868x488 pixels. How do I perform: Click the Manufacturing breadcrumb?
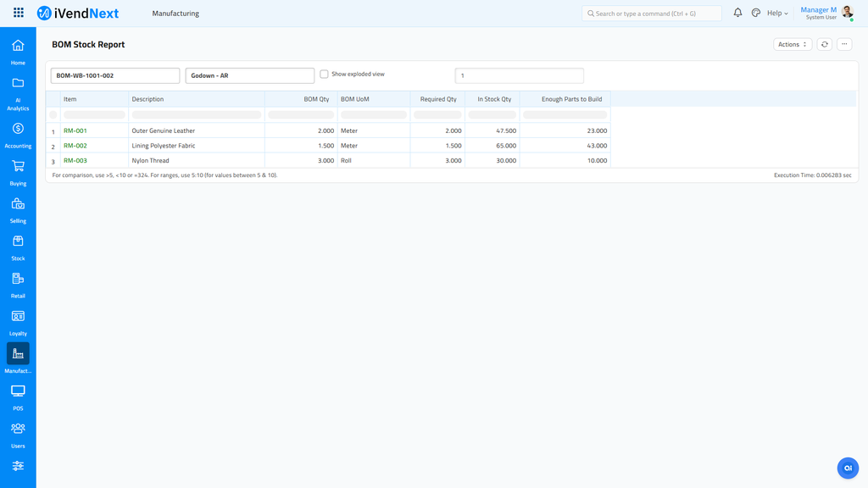tap(175, 14)
